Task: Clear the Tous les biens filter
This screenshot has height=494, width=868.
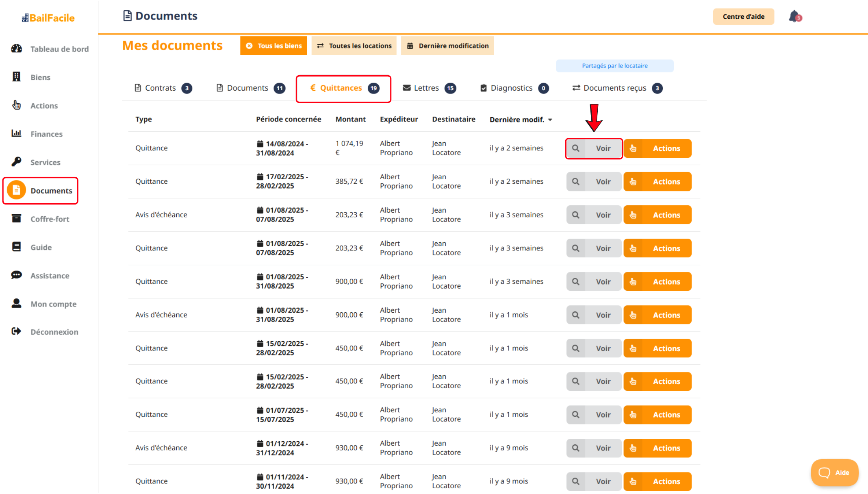Action: coord(250,46)
